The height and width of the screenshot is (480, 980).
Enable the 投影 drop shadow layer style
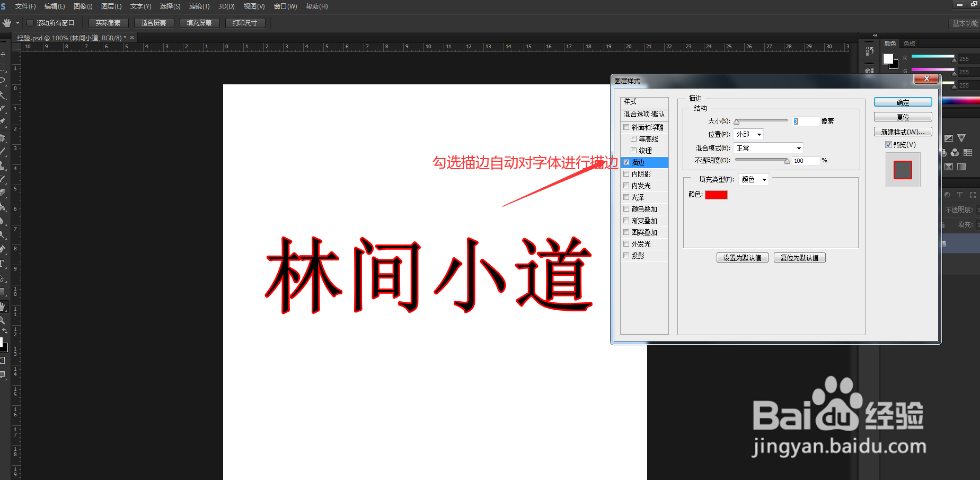click(x=626, y=255)
